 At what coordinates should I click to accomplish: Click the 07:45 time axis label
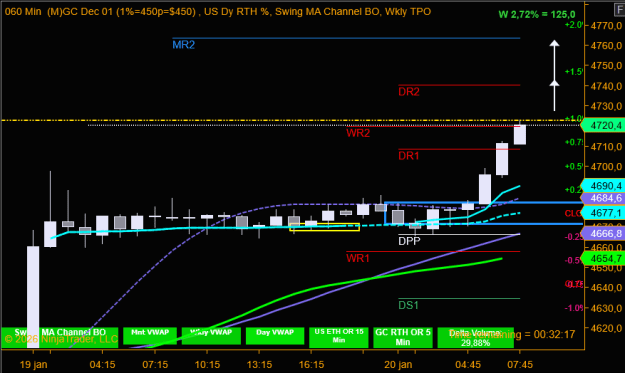tap(519, 365)
